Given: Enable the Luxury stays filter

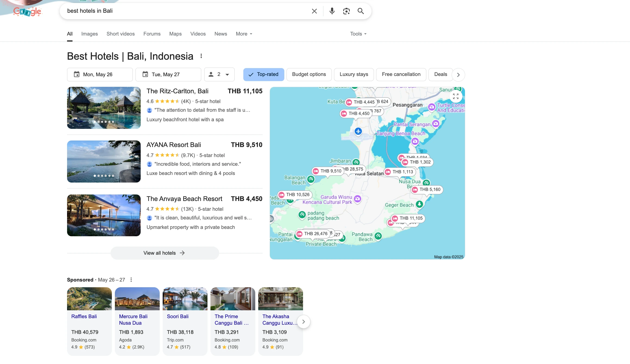Looking at the screenshot, I should pyautogui.click(x=354, y=75).
